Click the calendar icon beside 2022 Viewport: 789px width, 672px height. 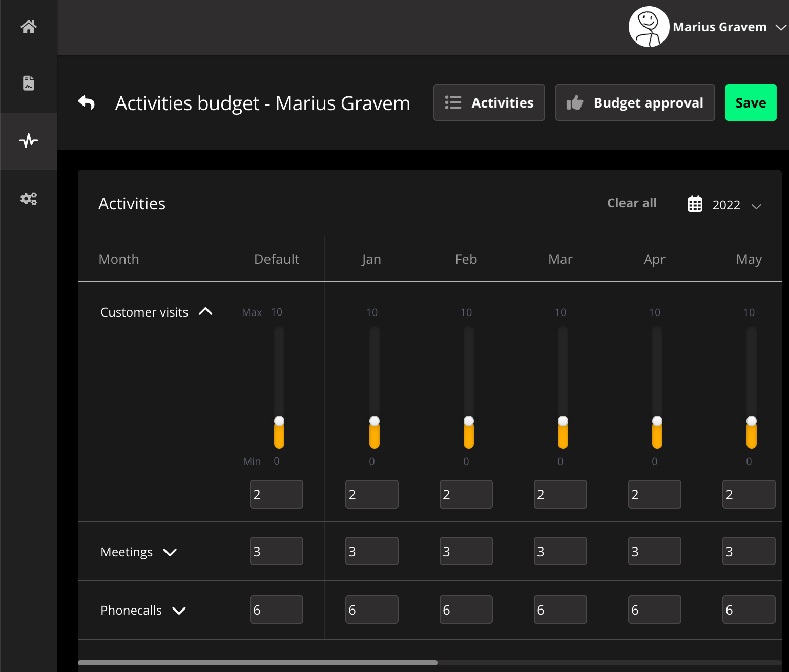695,204
